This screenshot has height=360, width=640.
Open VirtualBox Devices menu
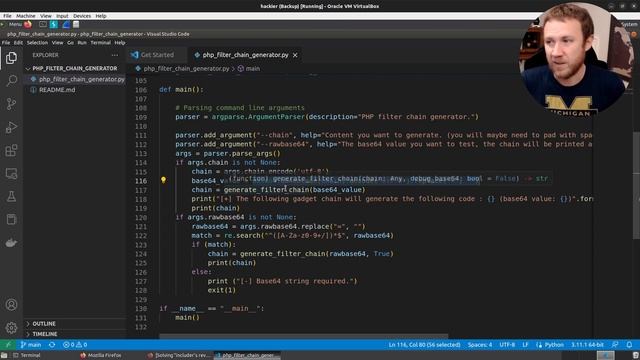(x=82, y=16)
